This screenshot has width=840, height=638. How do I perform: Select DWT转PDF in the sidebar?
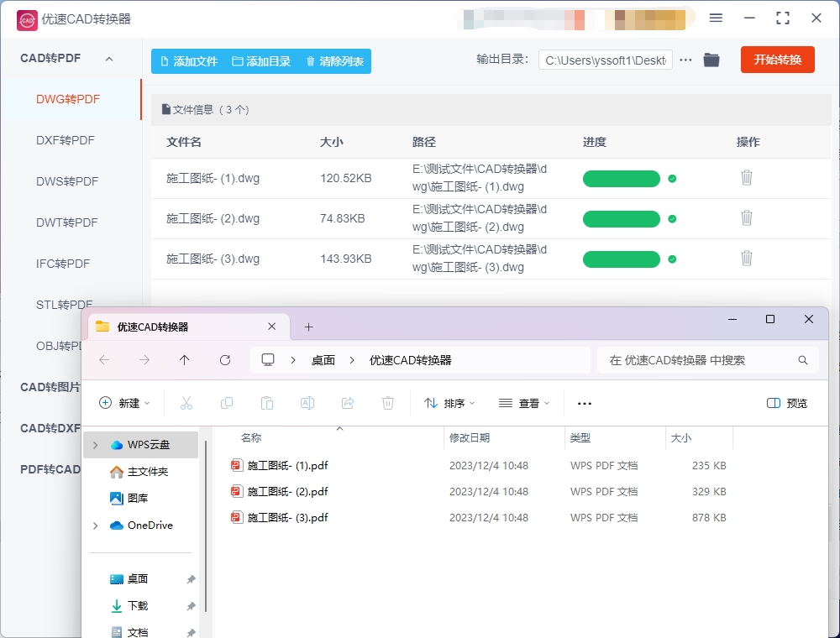[67, 222]
